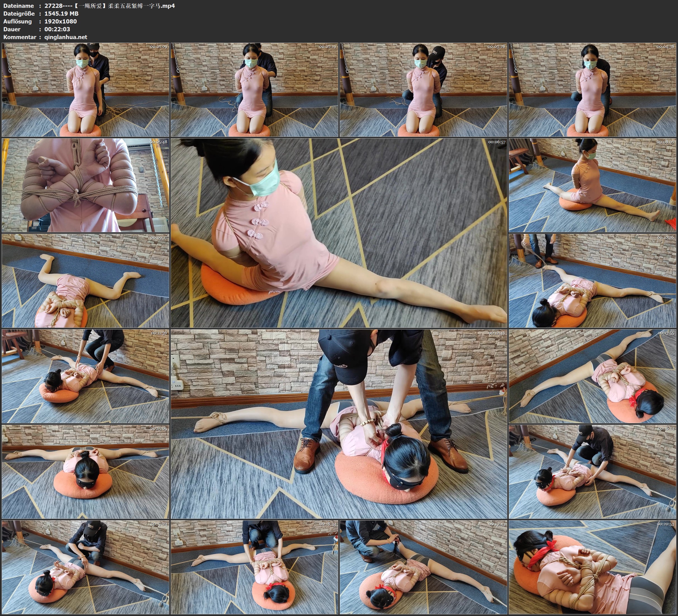Screen dimensions: 678x616
Task: Select the close-up thumbnail at 00:05:48
Action: click(85, 185)
